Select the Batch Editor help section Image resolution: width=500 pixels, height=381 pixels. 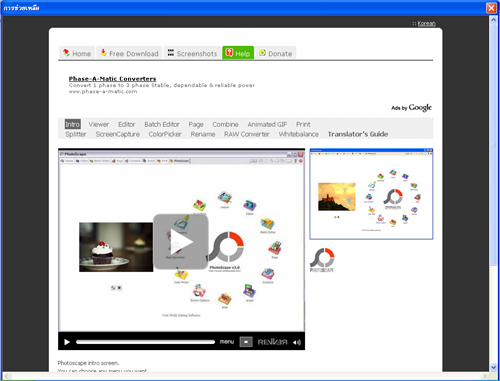(162, 124)
